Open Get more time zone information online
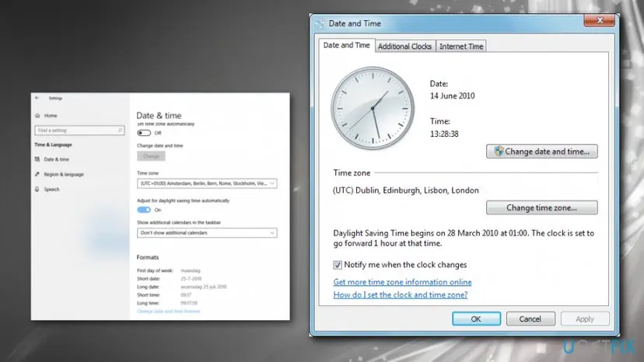This screenshot has height=362, width=644. (x=402, y=282)
